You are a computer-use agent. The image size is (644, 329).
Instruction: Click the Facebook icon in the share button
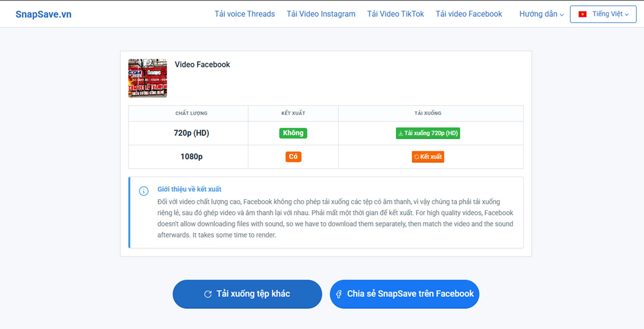[x=339, y=294]
